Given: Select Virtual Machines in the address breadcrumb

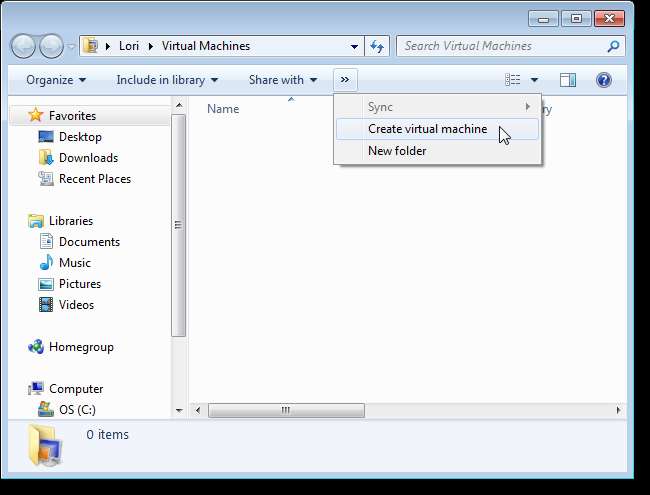Looking at the screenshot, I should pos(206,46).
